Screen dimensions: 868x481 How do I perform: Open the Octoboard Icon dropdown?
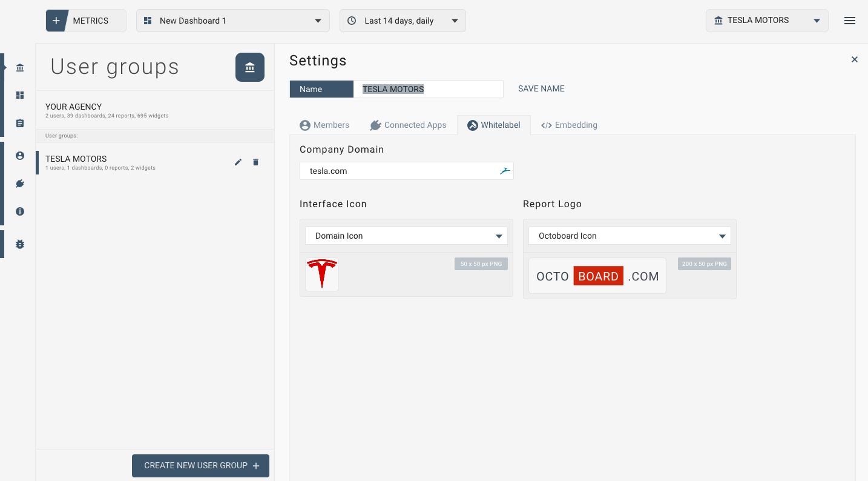pos(630,236)
